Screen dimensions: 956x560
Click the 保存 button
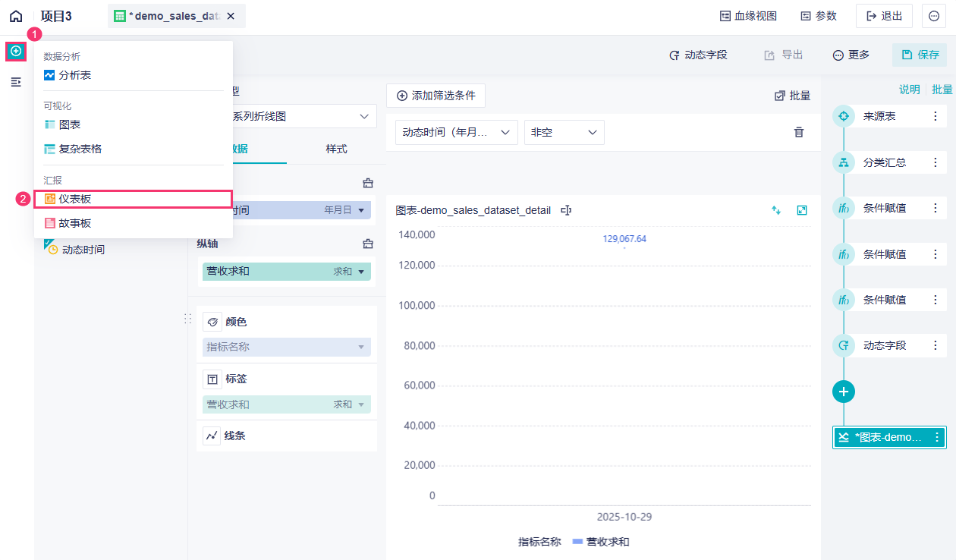pyautogui.click(x=920, y=55)
